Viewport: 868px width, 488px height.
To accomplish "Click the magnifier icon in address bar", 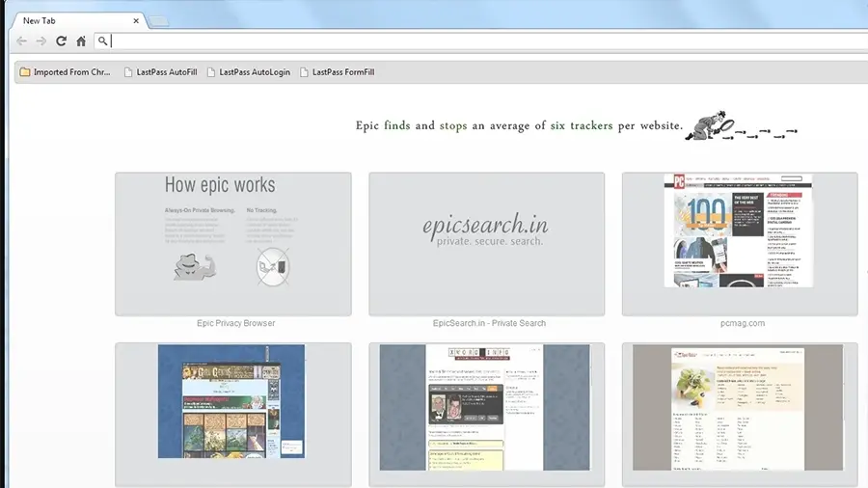I will pyautogui.click(x=102, y=41).
